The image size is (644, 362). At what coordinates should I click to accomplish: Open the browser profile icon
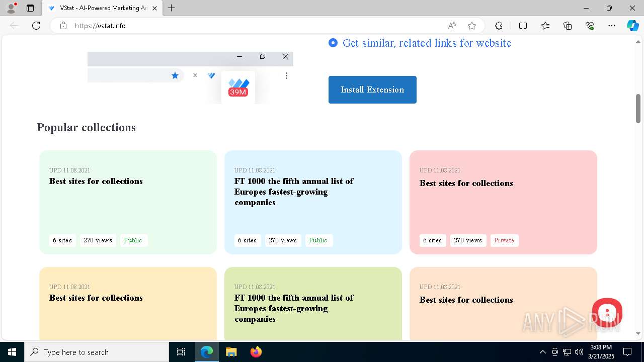click(x=11, y=8)
